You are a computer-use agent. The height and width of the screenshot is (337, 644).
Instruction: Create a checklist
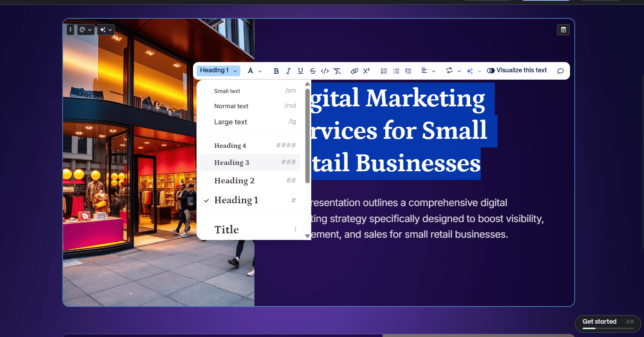pyautogui.click(x=408, y=71)
